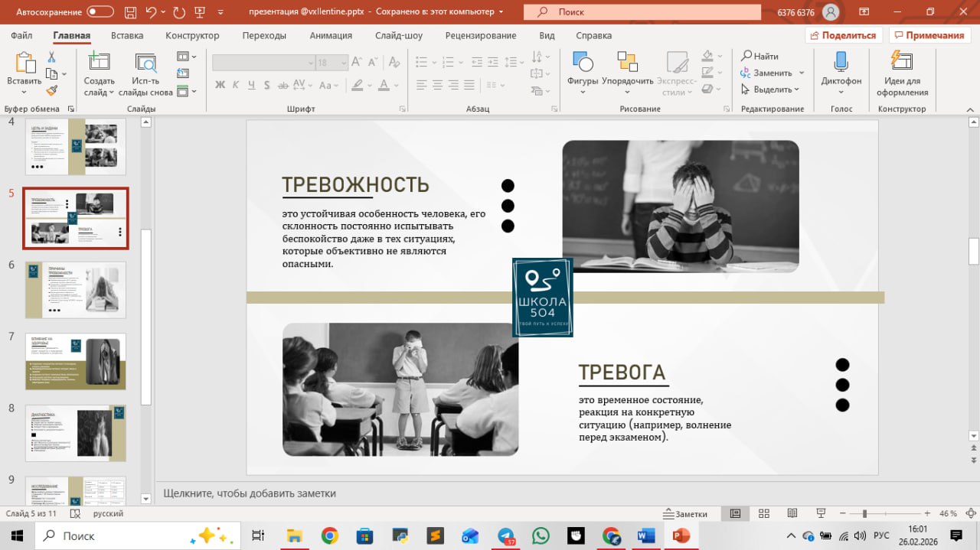Start slideshow from status bar icon

click(x=820, y=513)
